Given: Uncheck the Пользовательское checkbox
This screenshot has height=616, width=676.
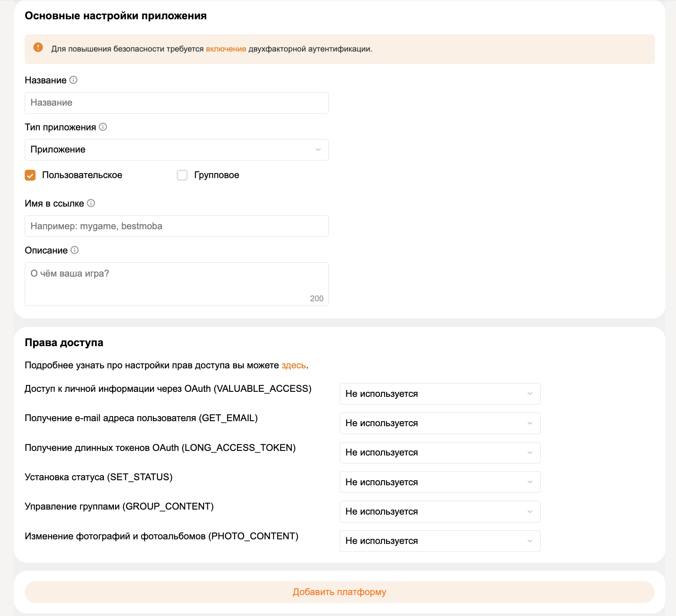Looking at the screenshot, I should click(x=30, y=175).
